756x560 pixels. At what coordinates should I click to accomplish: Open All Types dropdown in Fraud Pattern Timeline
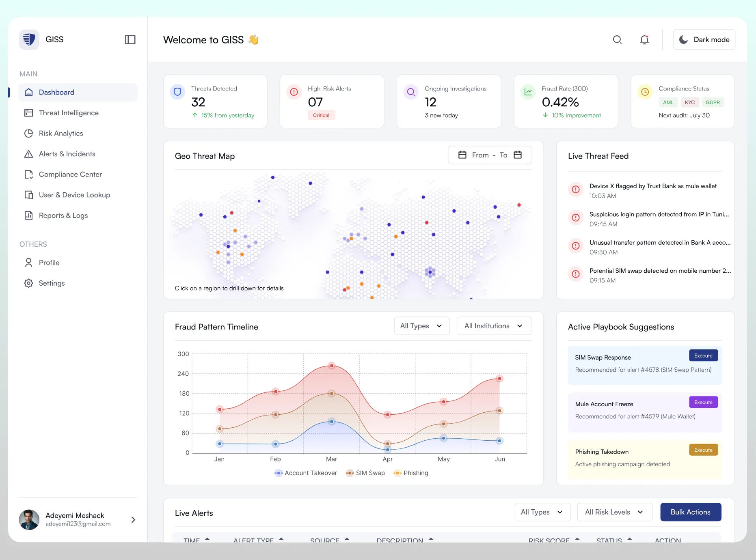point(422,326)
